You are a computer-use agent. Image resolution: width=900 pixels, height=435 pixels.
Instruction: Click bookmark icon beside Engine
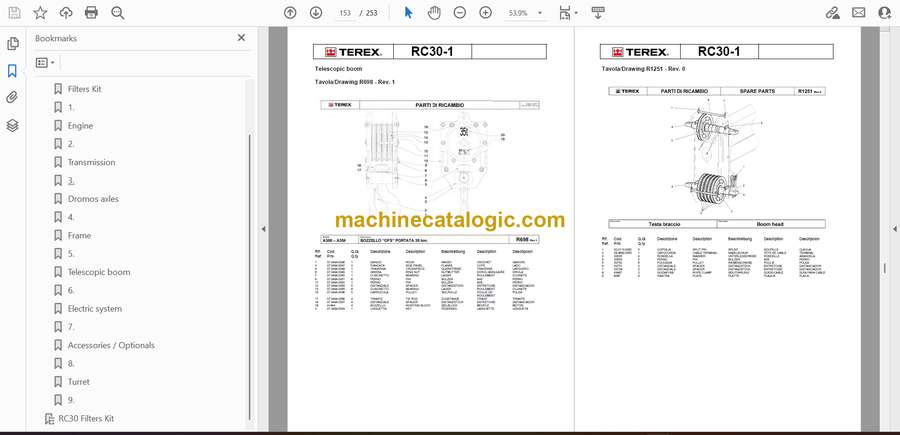pos(58,126)
